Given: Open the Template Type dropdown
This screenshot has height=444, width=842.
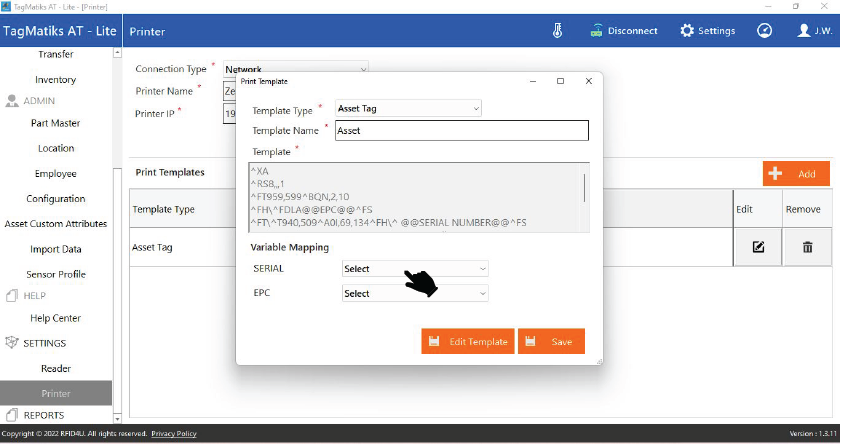Looking at the screenshot, I should coord(408,108).
